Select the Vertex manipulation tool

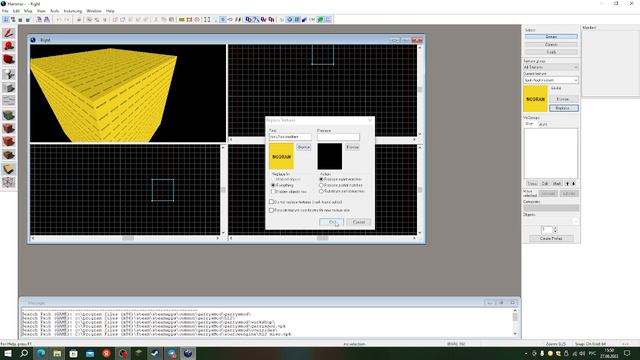pyautogui.click(x=9, y=182)
